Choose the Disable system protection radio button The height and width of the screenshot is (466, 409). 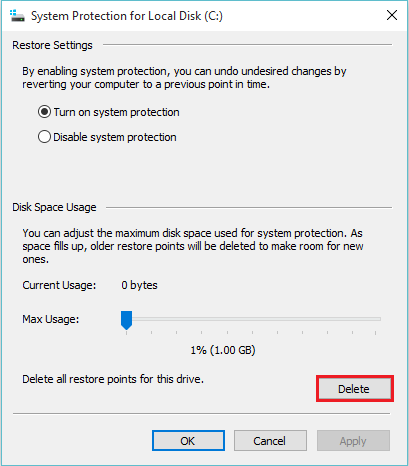coord(107,137)
